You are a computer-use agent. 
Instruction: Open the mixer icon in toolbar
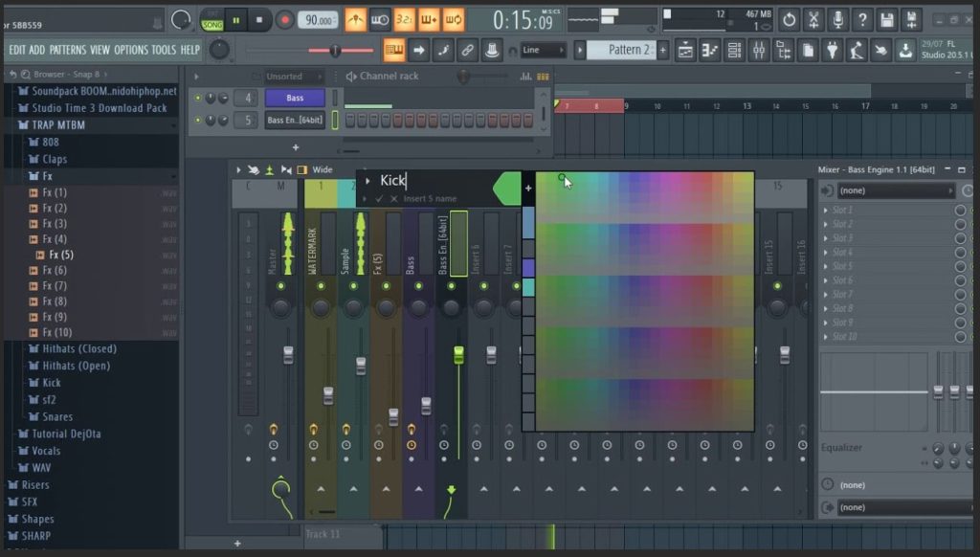[759, 50]
